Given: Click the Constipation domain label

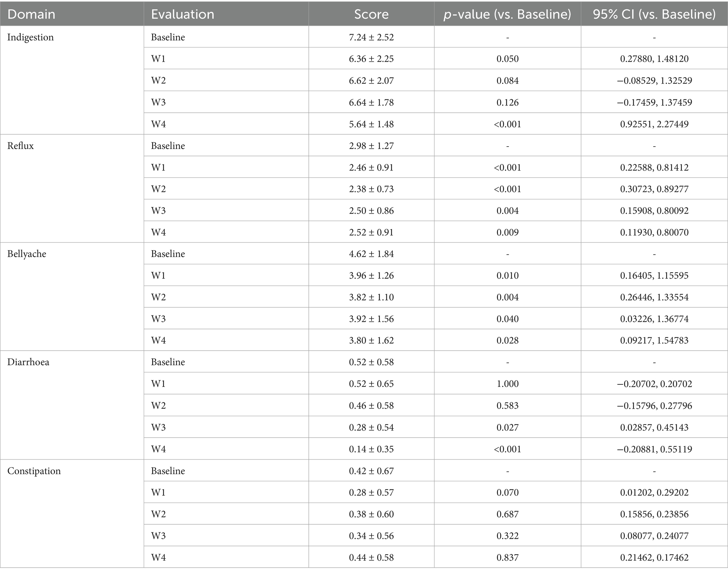Looking at the screenshot, I should click(34, 471).
